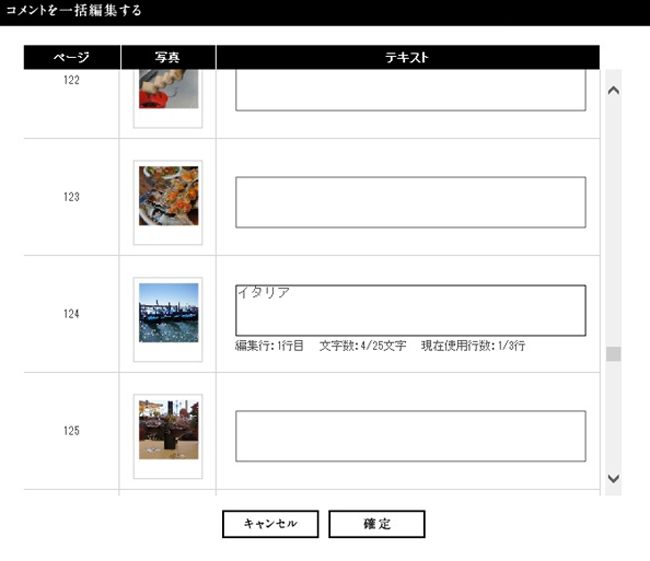Click the コメントを一括編集する title
The image size is (650, 561).
click(x=74, y=10)
